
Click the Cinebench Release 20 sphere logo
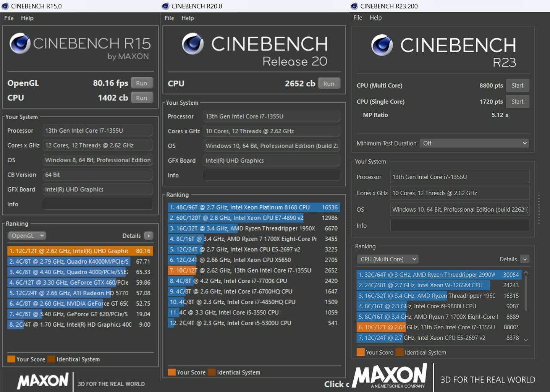(x=192, y=44)
